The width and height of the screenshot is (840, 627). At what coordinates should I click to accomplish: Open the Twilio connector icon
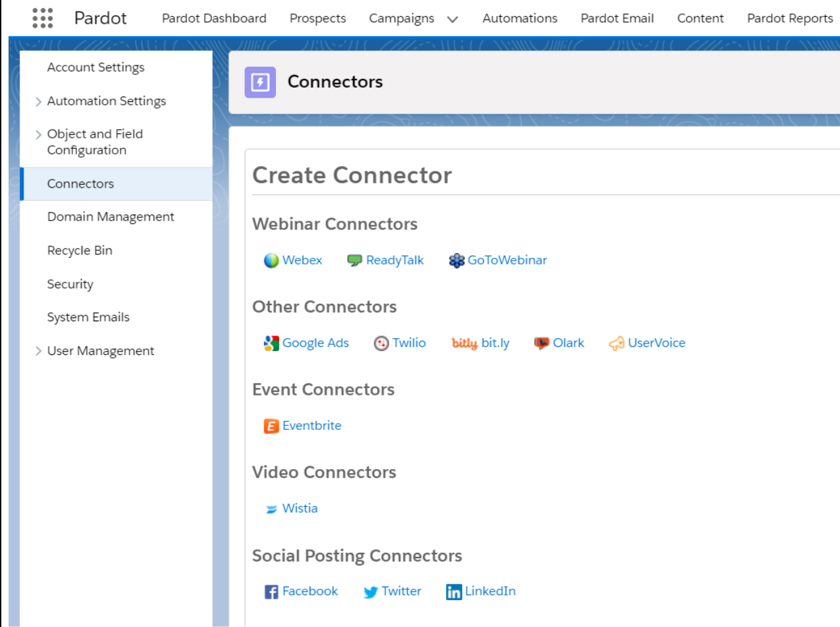(x=381, y=343)
